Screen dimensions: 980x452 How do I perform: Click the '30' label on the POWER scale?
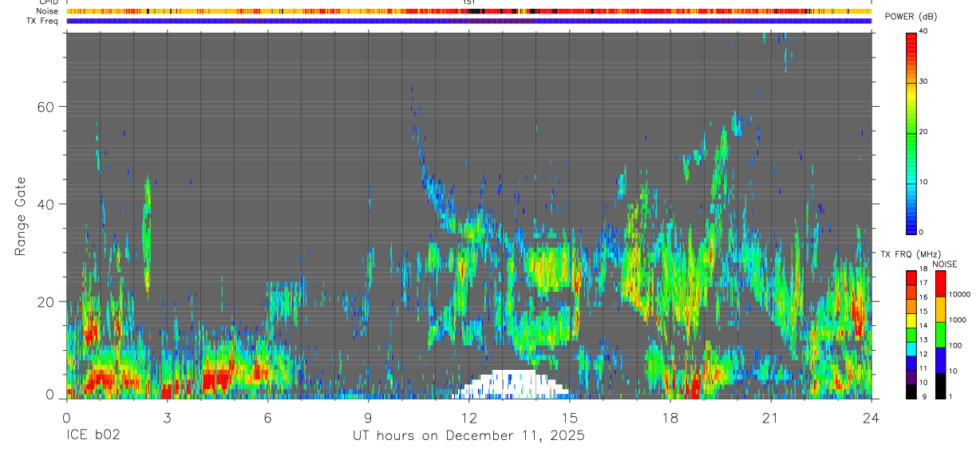(x=923, y=81)
